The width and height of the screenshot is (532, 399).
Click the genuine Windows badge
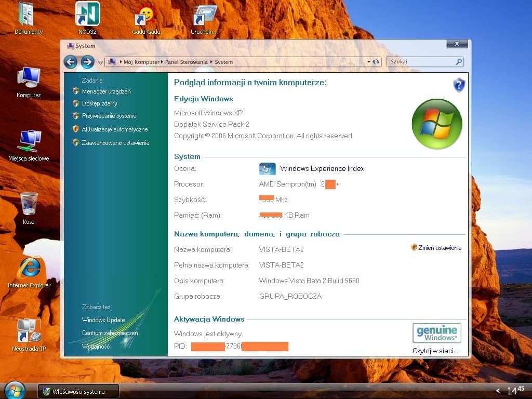[436, 333]
